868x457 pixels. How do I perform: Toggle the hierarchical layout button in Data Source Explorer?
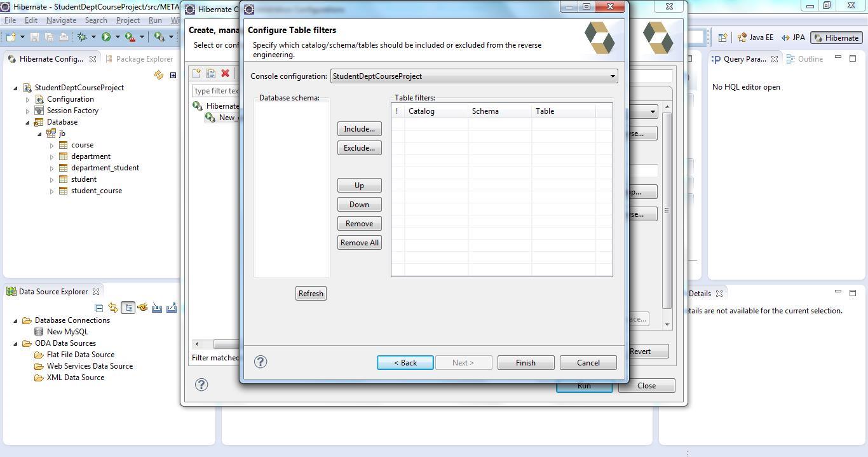128,308
